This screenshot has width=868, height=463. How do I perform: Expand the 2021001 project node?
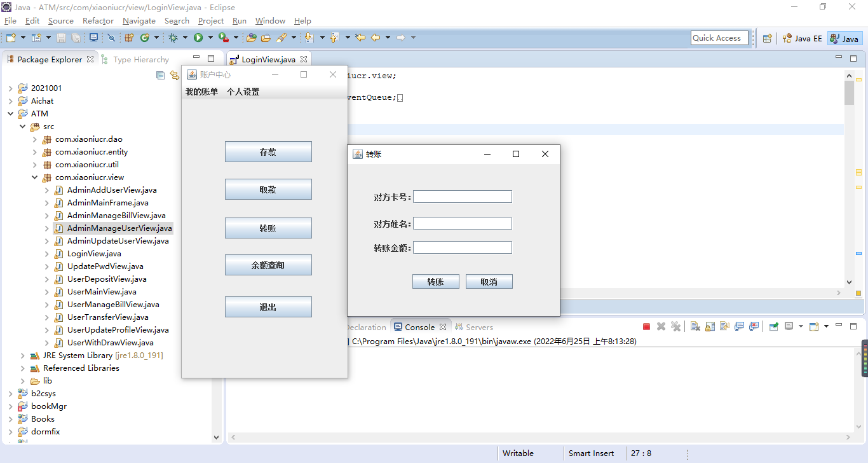[10, 88]
